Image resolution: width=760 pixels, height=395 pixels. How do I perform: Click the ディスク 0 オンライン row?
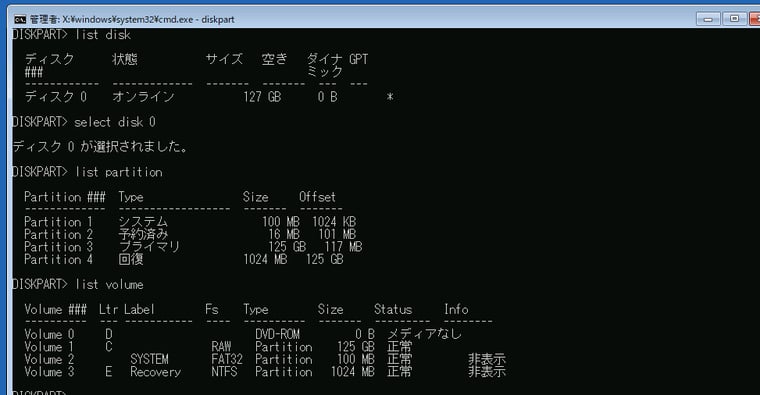(209, 97)
